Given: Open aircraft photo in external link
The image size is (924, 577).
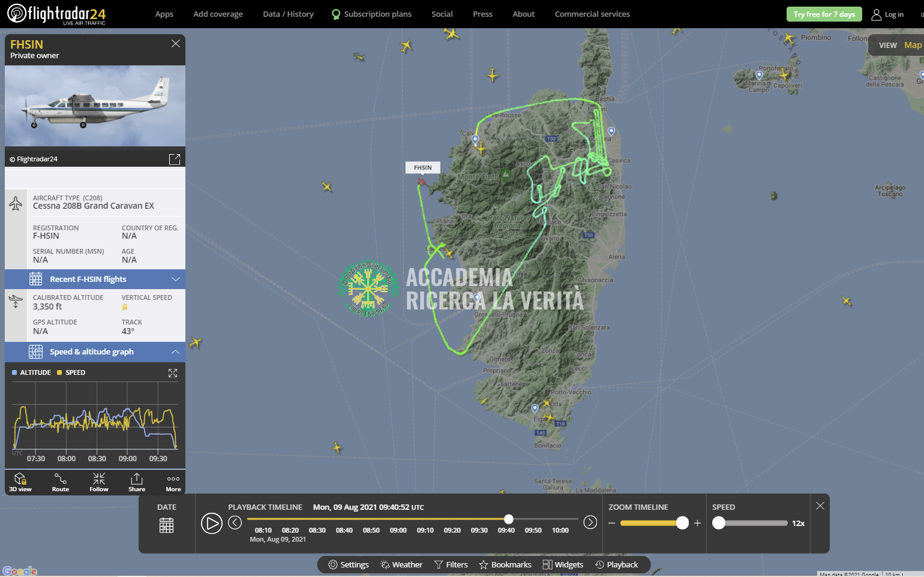Looking at the screenshot, I should [x=175, y=159].
